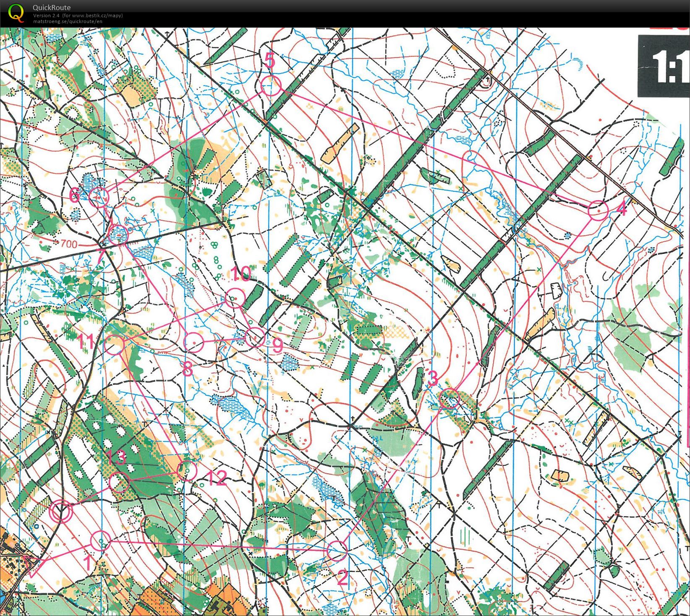Click control circle 4 on the course

coord(598,211)
